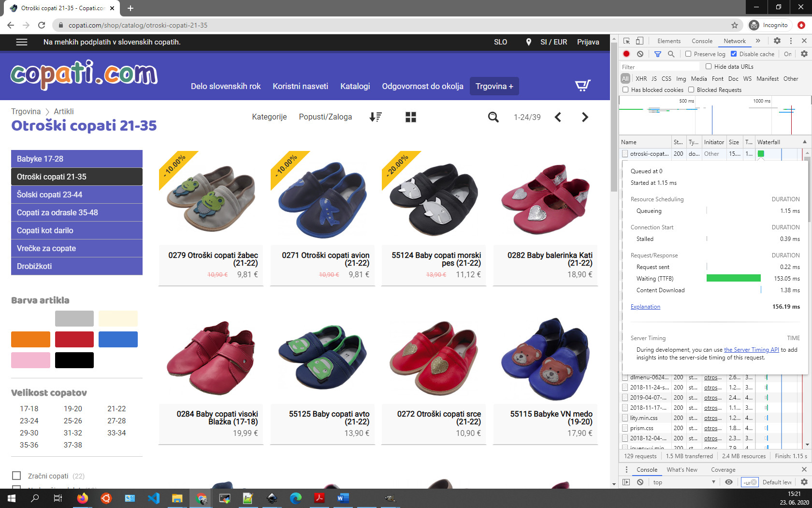Enable the Preserve log checkbox
Screen dimensions: 812x508
[x=688, y=54]
